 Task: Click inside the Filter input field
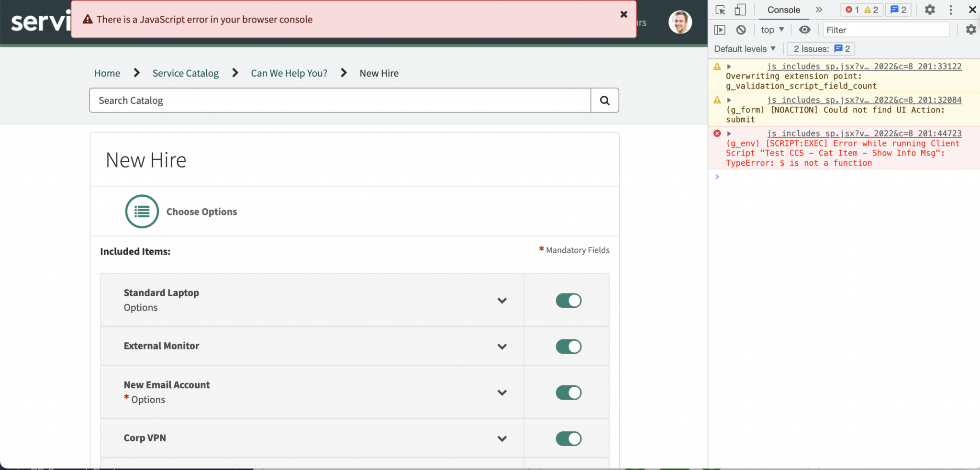[x=885, y=29]
